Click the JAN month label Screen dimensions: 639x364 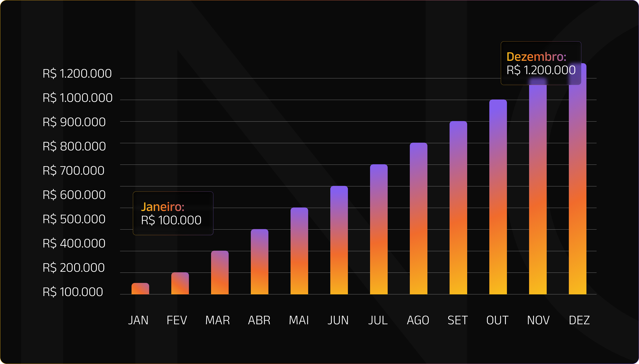click(138, 320)
